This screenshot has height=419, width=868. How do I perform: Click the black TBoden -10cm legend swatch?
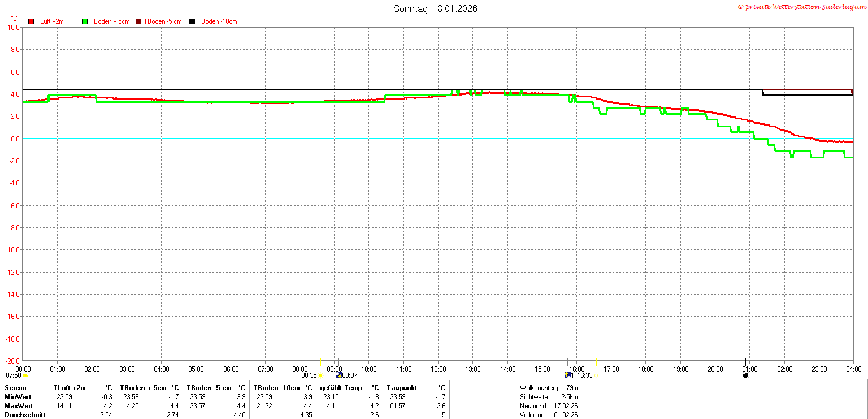(192, 21)
